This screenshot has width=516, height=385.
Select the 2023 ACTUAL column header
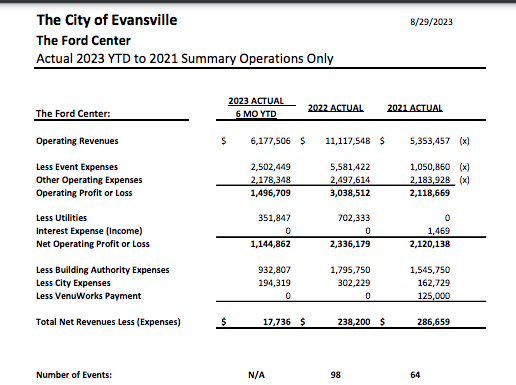pyautogui.click(x=256, y=101)
